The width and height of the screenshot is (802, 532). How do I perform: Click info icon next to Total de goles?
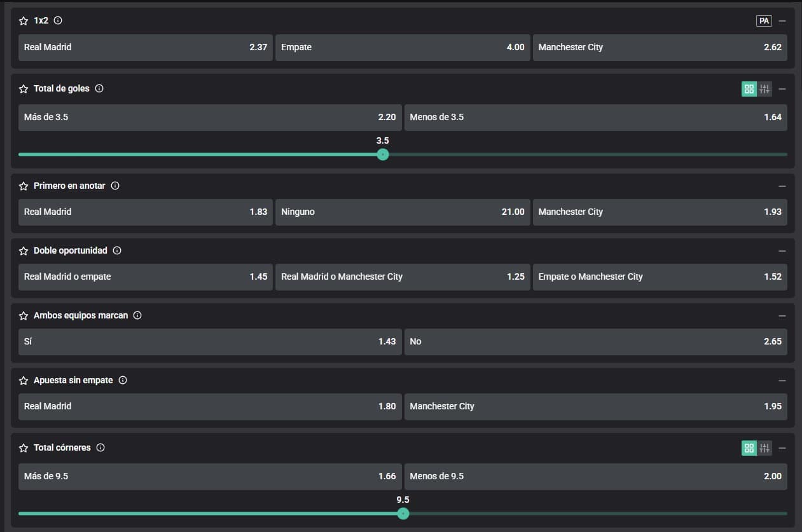click(99, 89)
